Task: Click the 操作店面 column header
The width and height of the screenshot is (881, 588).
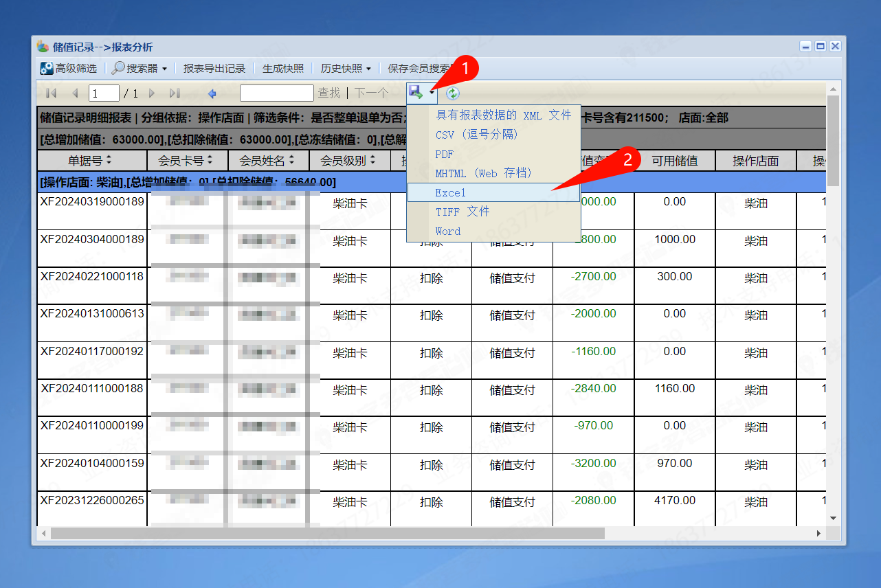Action: (x=756, y=161)
